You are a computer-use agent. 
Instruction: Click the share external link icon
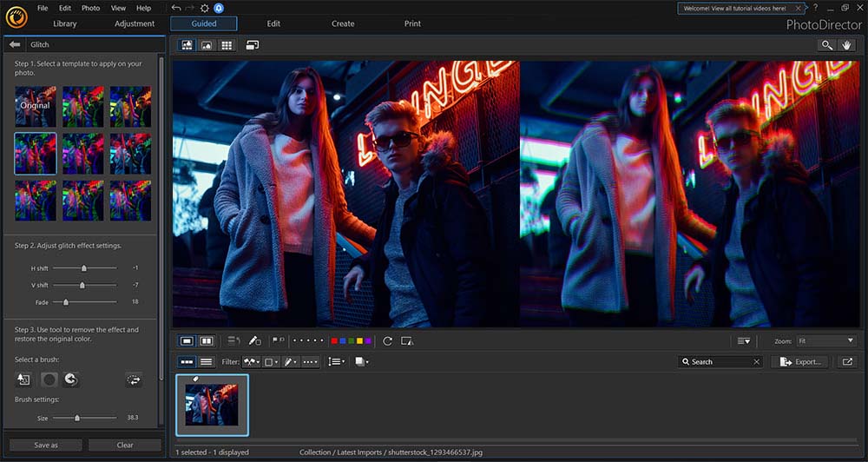point(847,362)
